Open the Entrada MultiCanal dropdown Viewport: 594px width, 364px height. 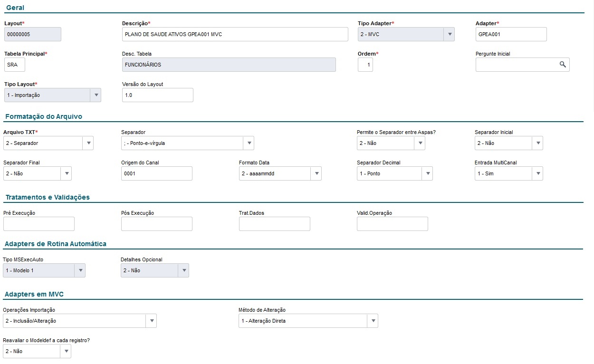pos(537,173)
